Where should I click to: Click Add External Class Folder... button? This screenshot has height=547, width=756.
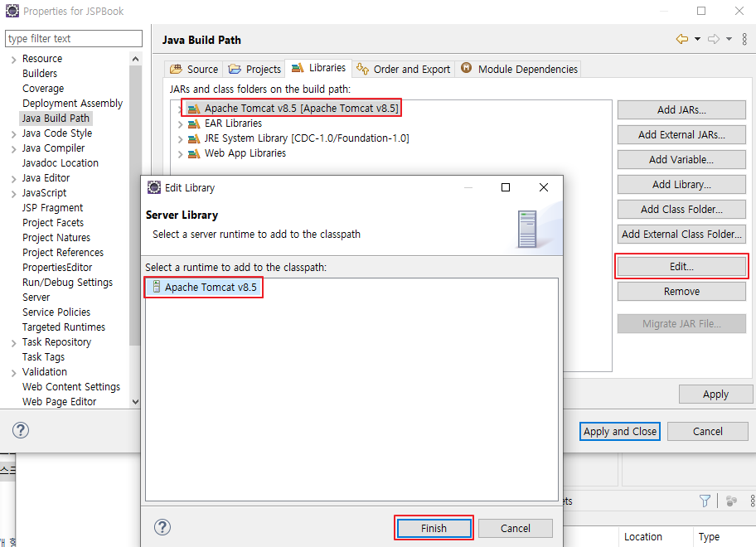[x=681, y=235]
